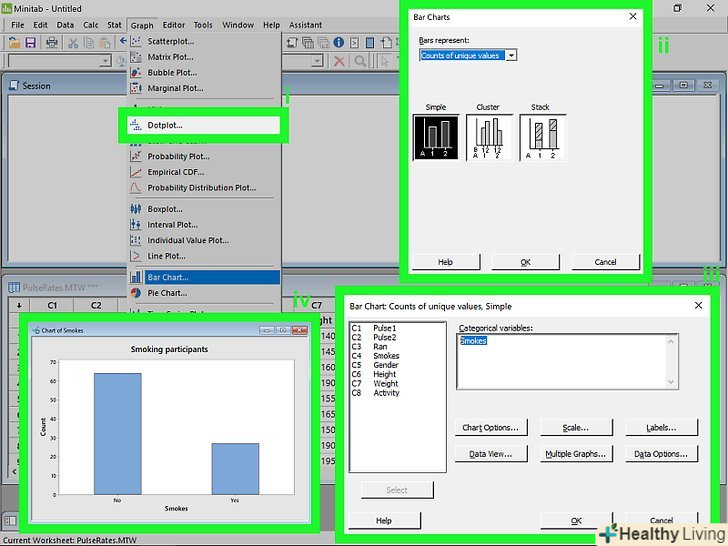Click the Scale button
Viewport: 728px width, 546px height.
pos(576,428)
